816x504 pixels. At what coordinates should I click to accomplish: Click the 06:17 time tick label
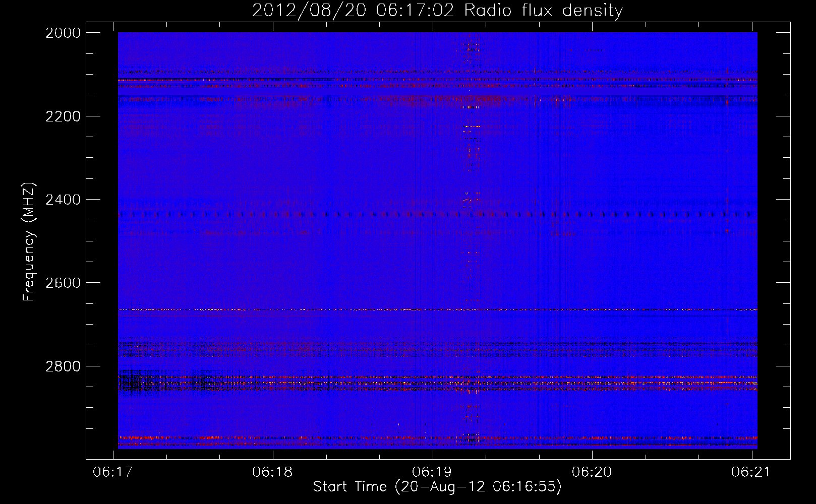[113, 472]
